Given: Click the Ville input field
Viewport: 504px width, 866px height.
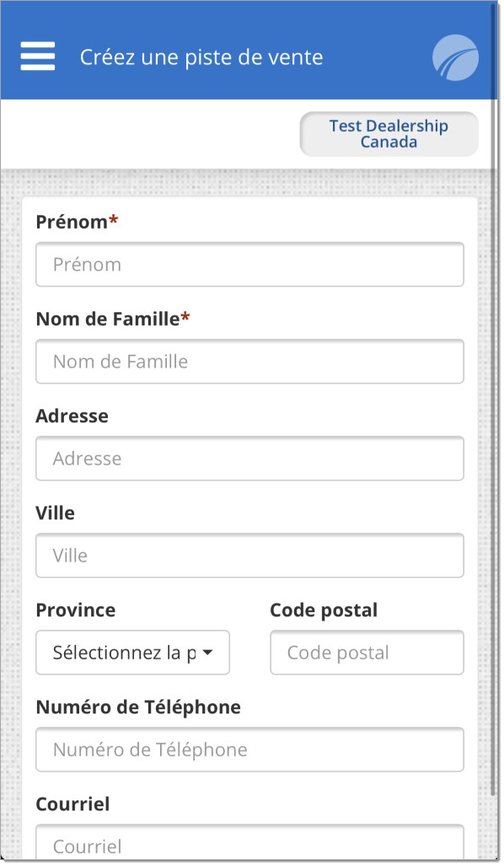Looking at the screenshot, I should 249,556.
